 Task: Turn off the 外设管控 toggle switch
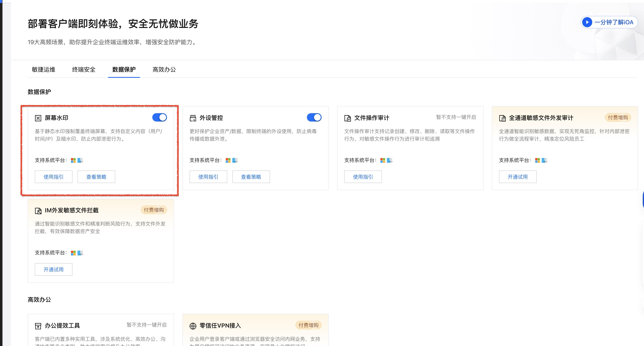(x=314, y=117)
